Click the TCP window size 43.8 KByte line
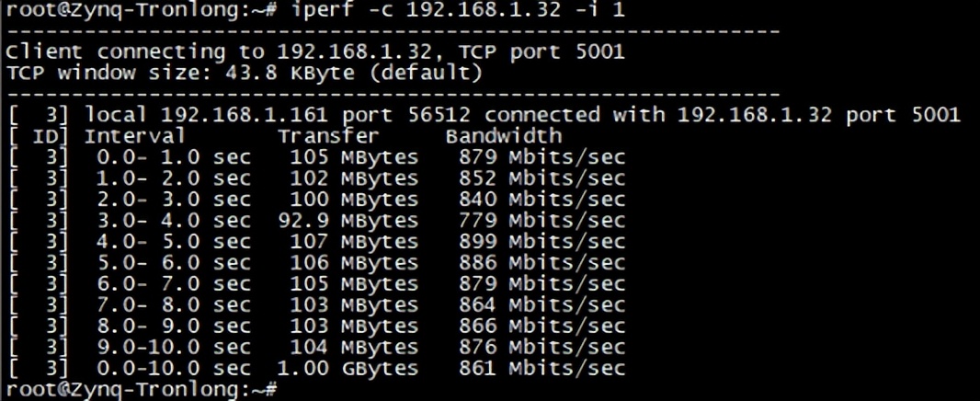This screenshot has width=980, height=401. [245, 74]
